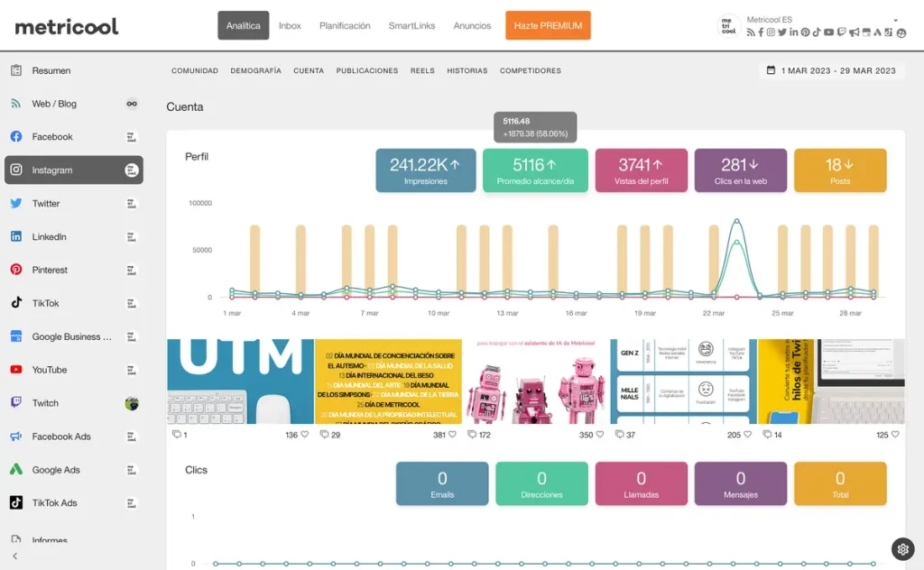Go to the Inbox section
924x570 pixels.
(x=290, y=26)
